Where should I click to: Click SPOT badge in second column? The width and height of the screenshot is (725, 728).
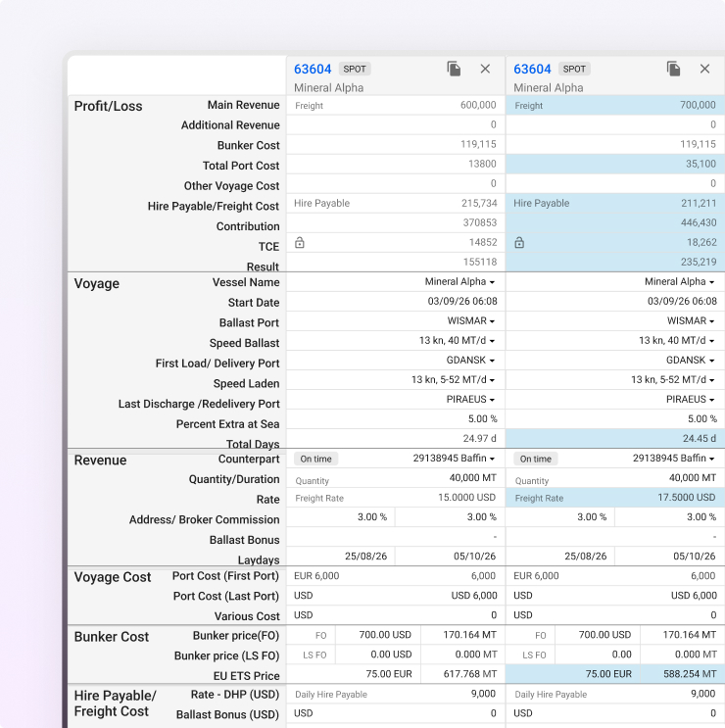pos(574,70)
